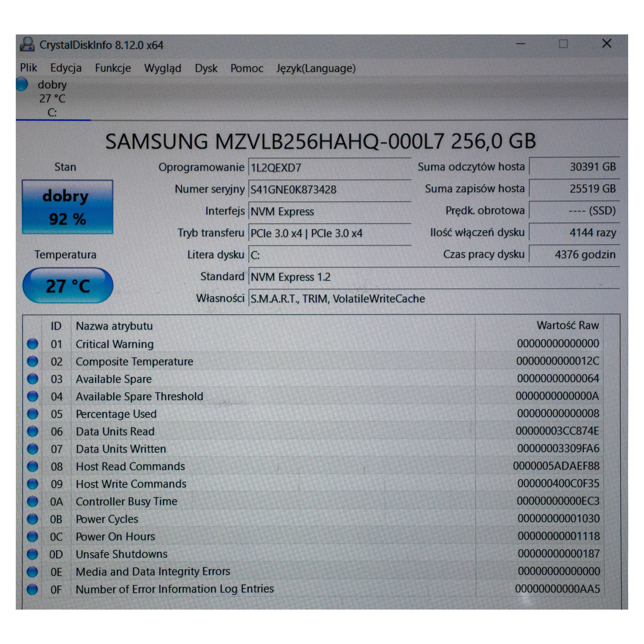Open the Dysk menu
The image size is (644, 644).
[x=206, y=69]
